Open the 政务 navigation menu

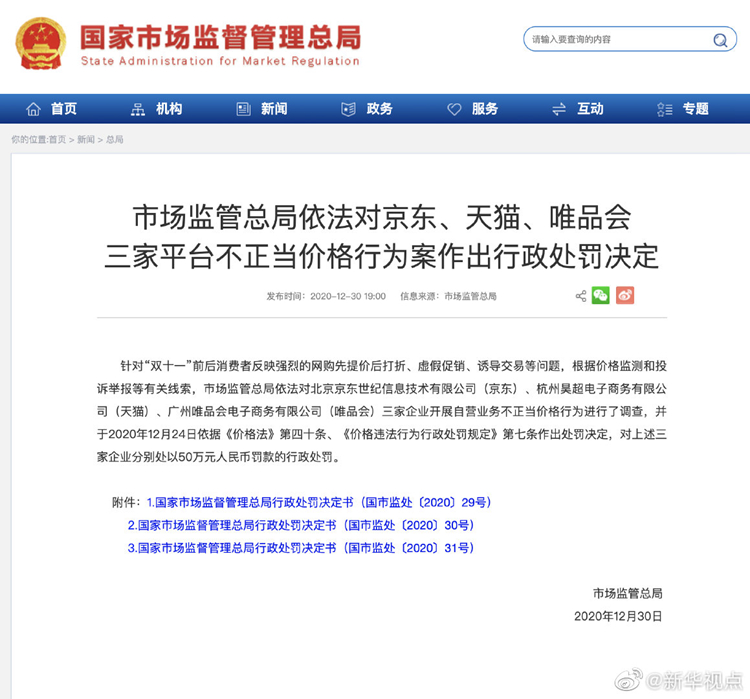(x=379, y=109)
